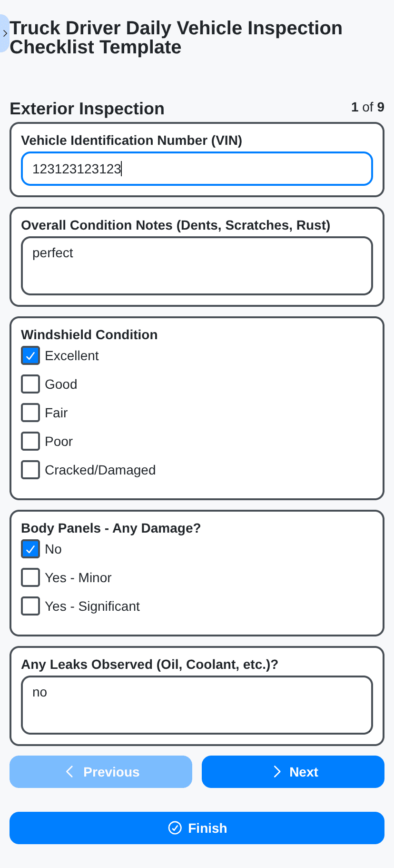The height and width of the screenshot is (868, 394).
Task: Check the Good windshield condition box
Action: 30,384
